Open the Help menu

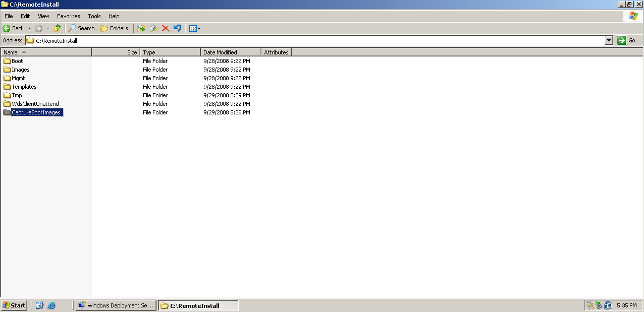(x=114, y=16)
